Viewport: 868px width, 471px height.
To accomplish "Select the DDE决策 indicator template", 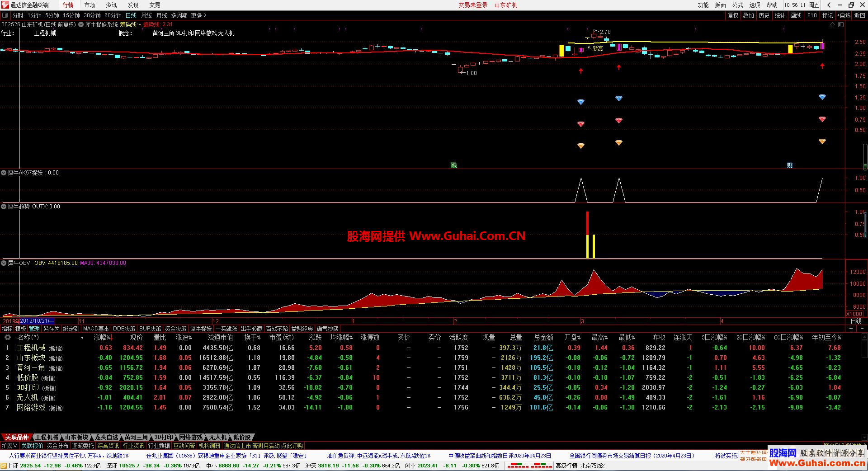I will tap(124, 329).
